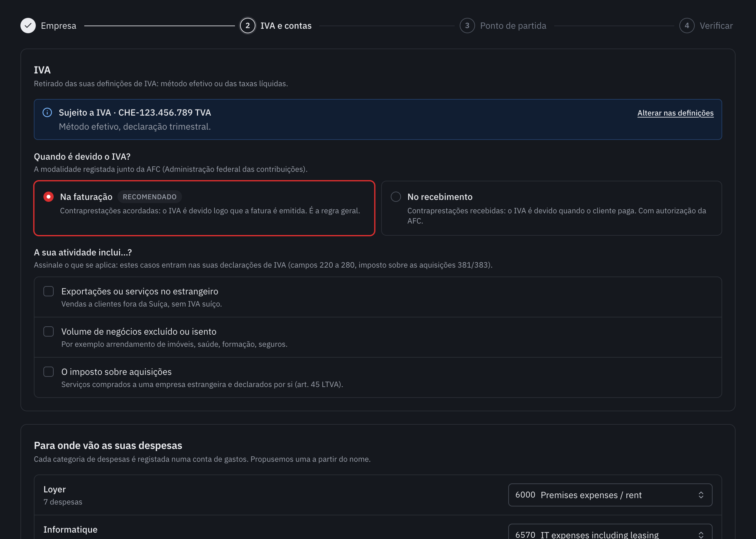Click the step 4 circle icon
This screenshot has height=539, width=756.
687,26
